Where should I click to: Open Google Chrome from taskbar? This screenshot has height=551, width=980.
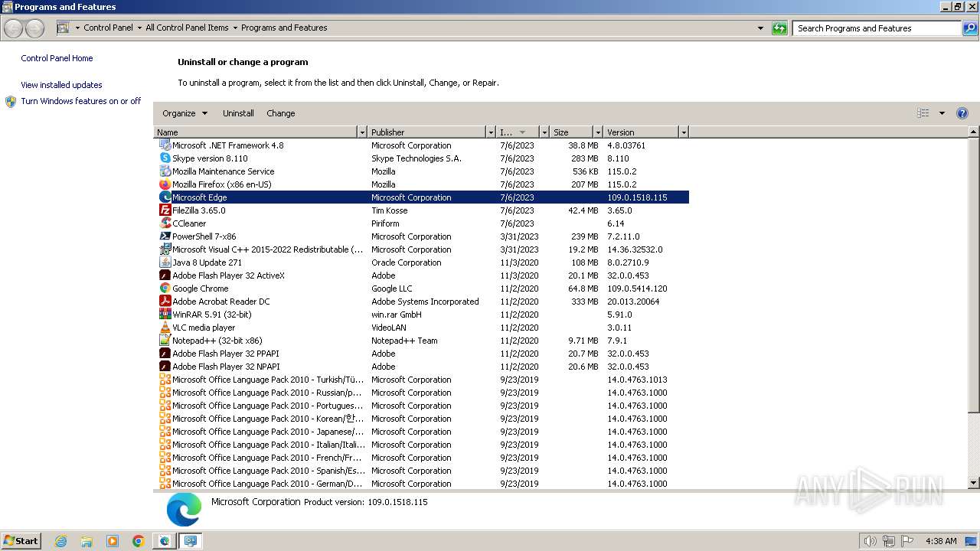pos(139,541)
